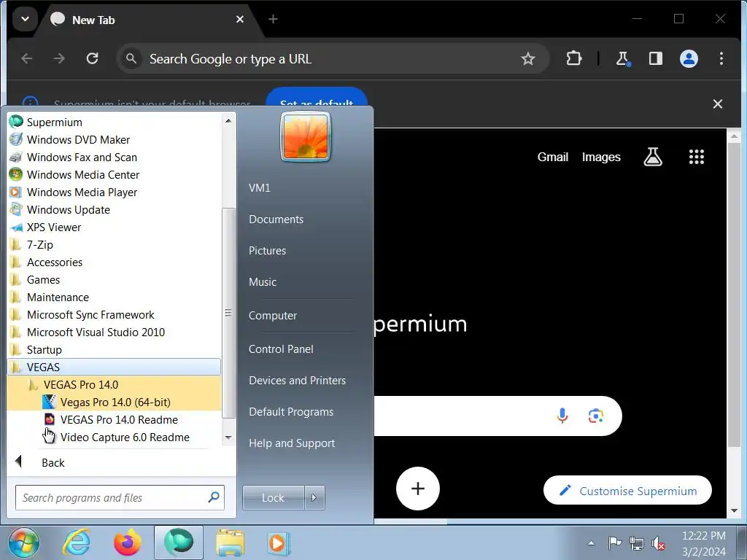Screen dimensions: 747x560
Task: Click the Lock button
Action: pyautogui.click(x=273, y=497)
